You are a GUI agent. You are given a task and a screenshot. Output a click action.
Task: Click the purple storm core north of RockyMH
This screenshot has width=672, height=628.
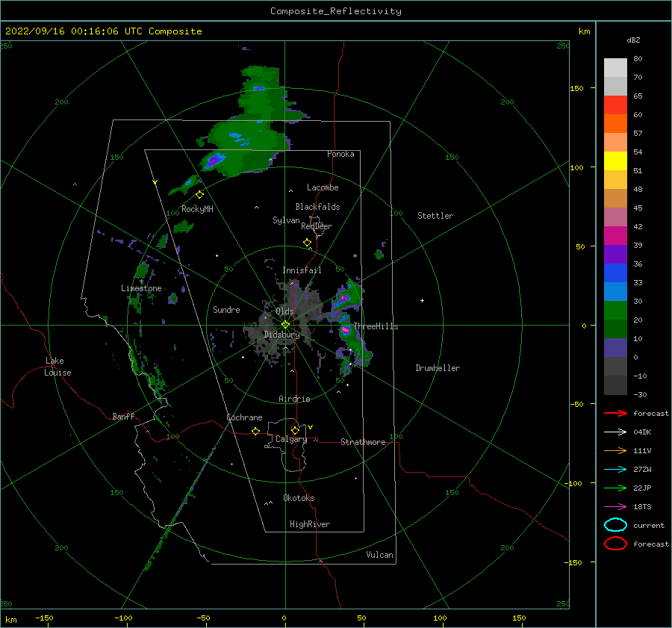pyautogui.click(x=213, y=161)
